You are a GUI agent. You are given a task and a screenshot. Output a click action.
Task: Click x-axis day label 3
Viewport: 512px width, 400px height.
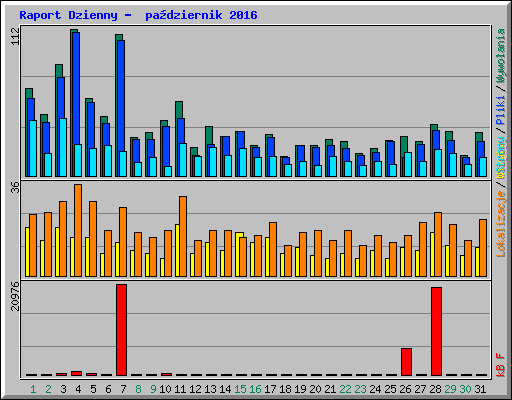pos(63,389)
